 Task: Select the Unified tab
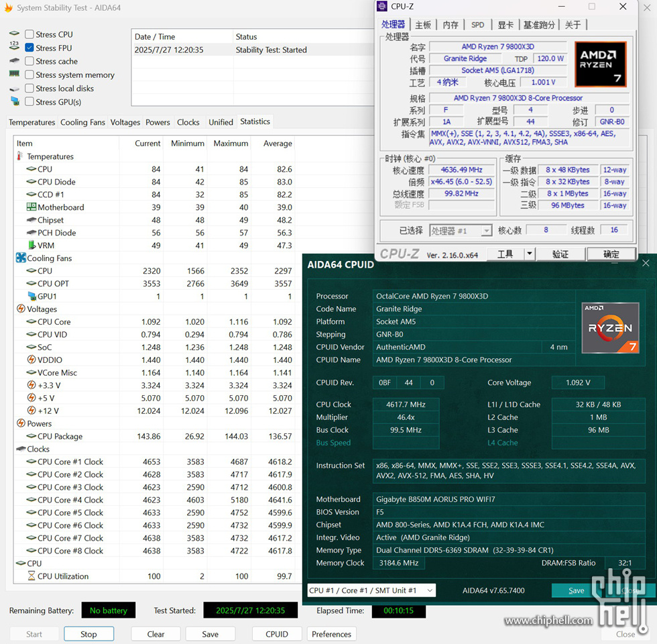click(x=221, y=122)
